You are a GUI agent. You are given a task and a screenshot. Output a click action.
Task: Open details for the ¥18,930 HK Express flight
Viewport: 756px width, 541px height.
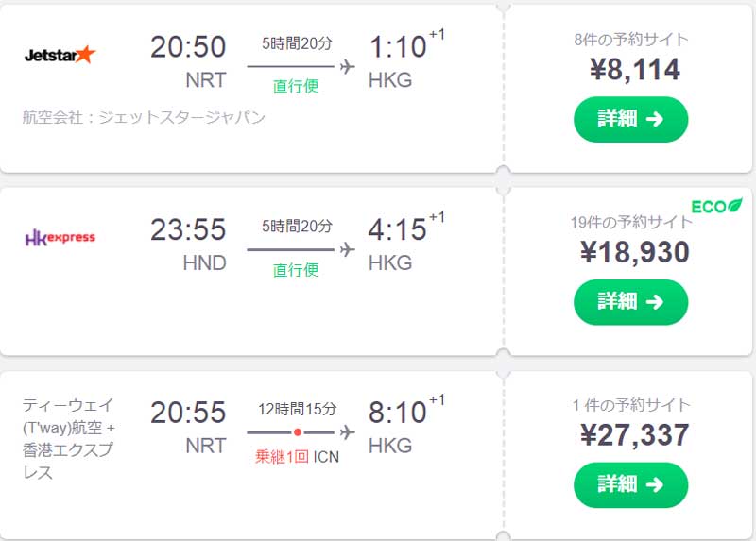pyautogui.click(x=630, y=302)
